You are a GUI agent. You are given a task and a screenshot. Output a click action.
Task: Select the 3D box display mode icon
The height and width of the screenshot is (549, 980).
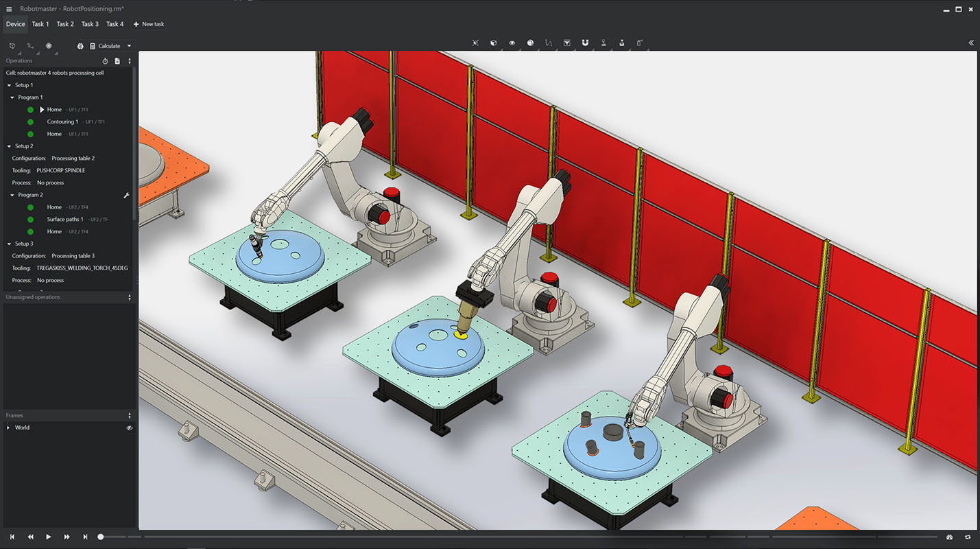pyautogui.click(x=494, y=43)
